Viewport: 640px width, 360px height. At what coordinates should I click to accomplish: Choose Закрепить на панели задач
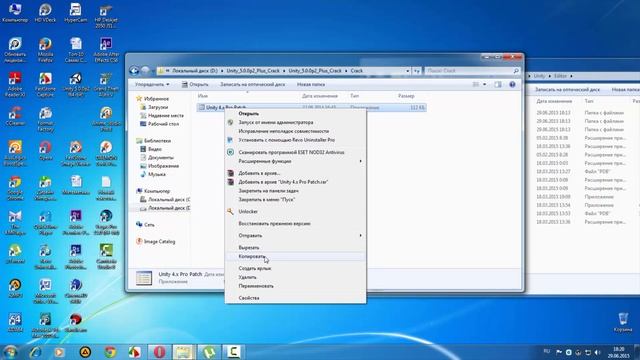295,191
